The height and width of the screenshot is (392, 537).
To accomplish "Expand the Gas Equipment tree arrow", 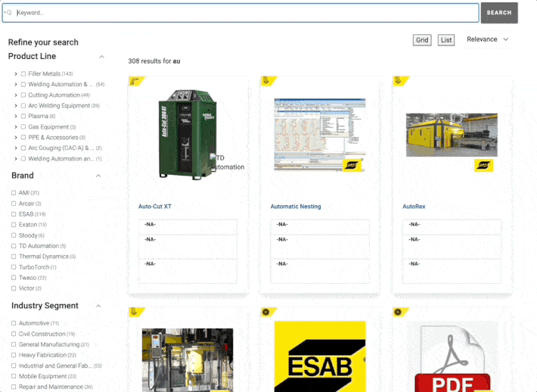I will [16, 127].
